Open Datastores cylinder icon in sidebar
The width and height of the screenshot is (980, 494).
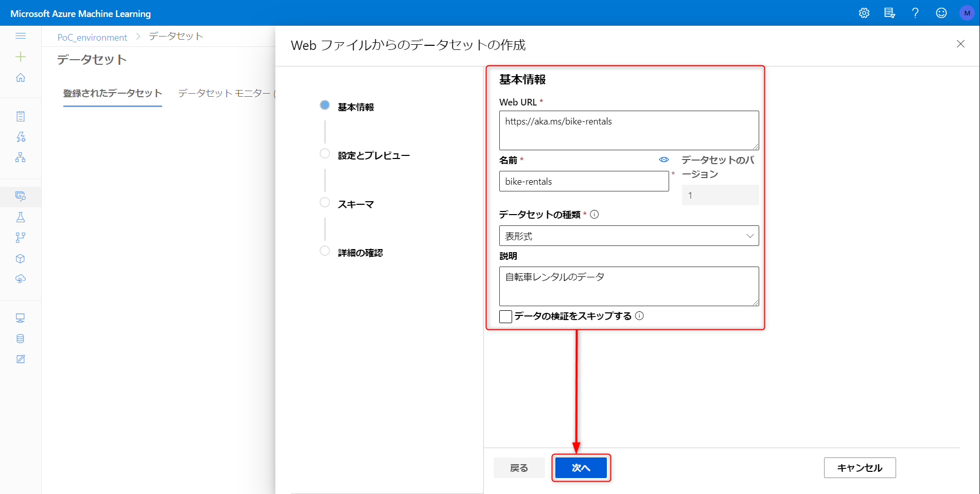click(21, 339)
